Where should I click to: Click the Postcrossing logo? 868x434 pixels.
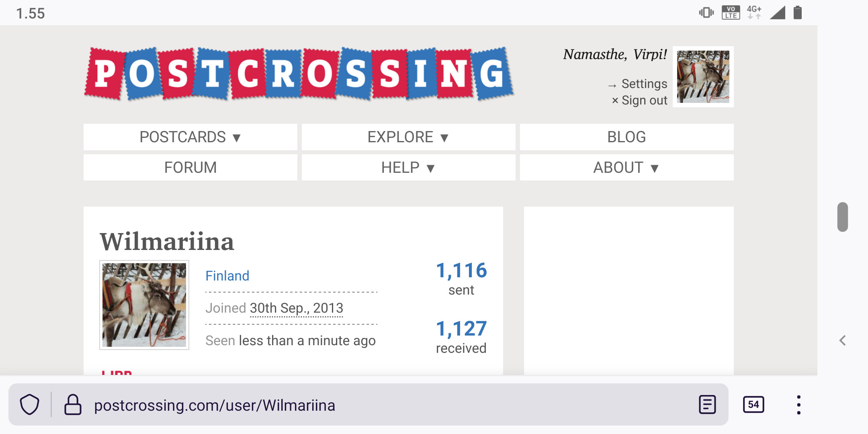299,74
